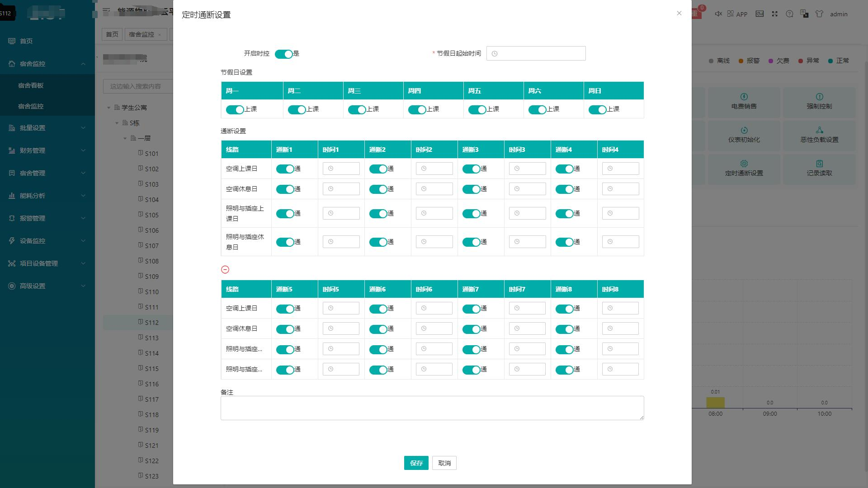868x488 pixels.
Task: Toggle fullscreen with the expand icon
Action: click(774, 14)
